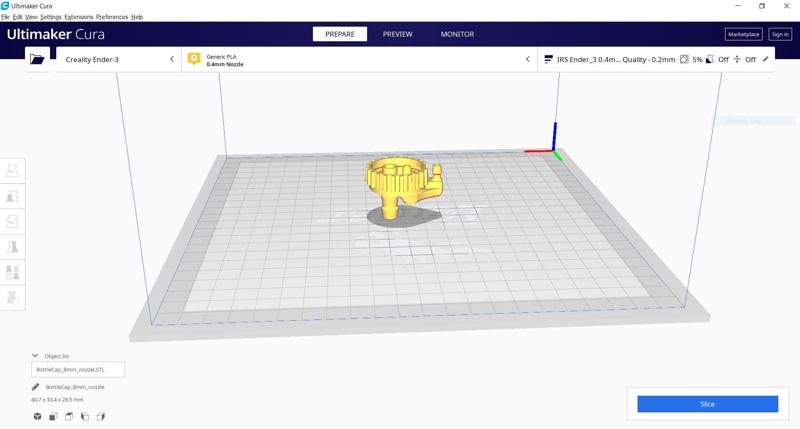
Task: Switch to front view cube
Action: pos(53,416)
